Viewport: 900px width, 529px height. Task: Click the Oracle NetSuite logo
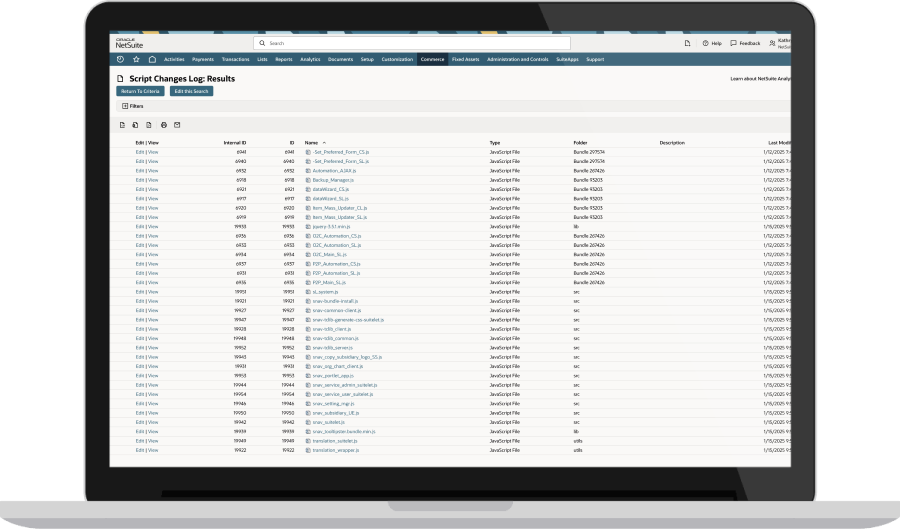129,43
